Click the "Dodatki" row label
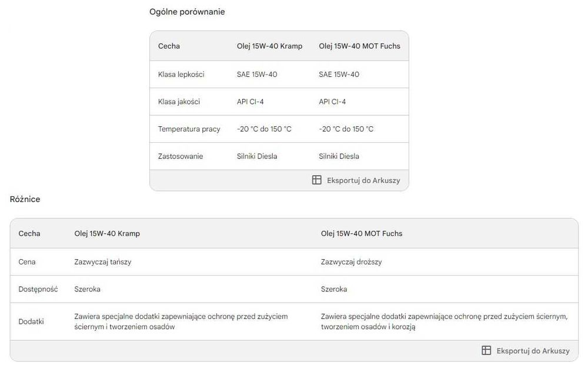 [x=31, y=321]
